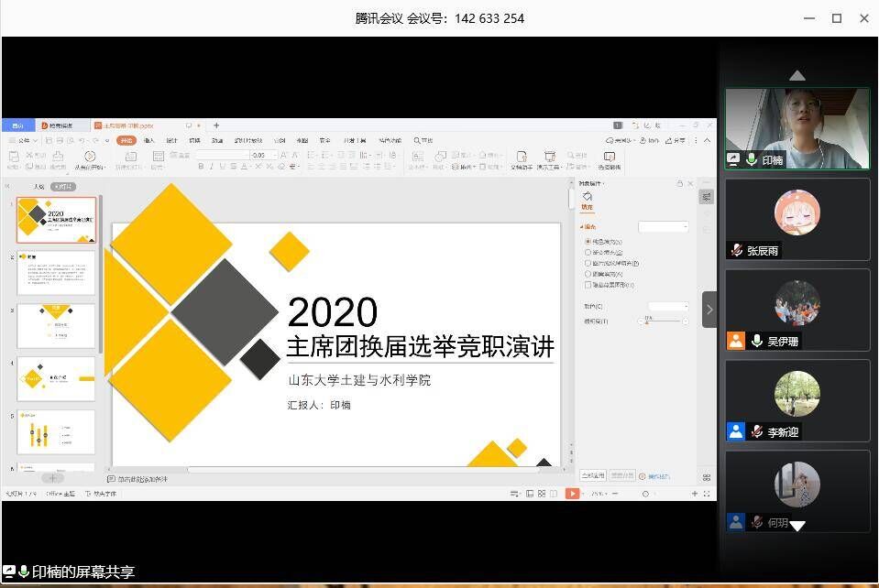Click the Bold formatting icon
Viewport: 879px width, 588px height.
pos(199,167)
